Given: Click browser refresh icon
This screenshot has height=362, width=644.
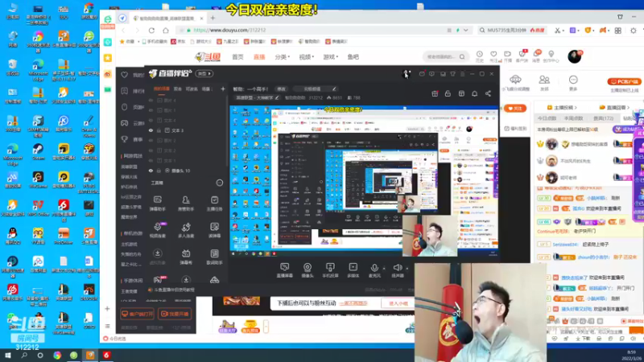Looking at the screenshot, I should click(151, 31).
